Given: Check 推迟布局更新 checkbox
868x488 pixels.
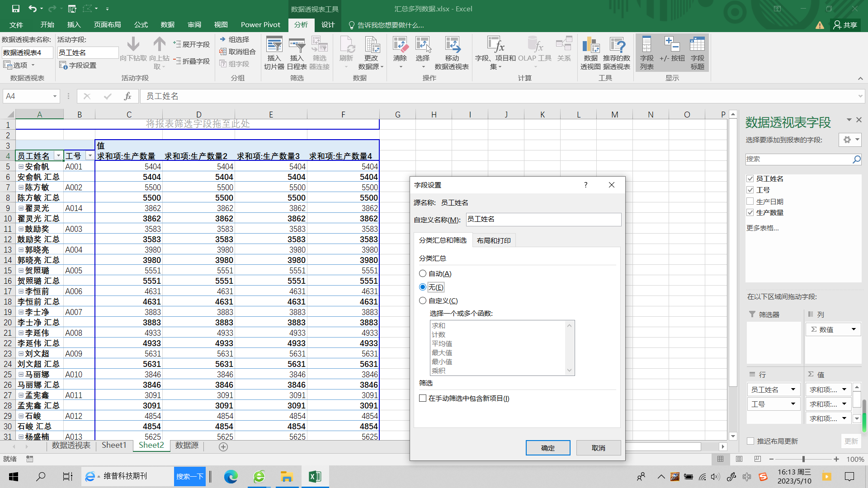Looking at the screenshot, I should coord(750,441).
